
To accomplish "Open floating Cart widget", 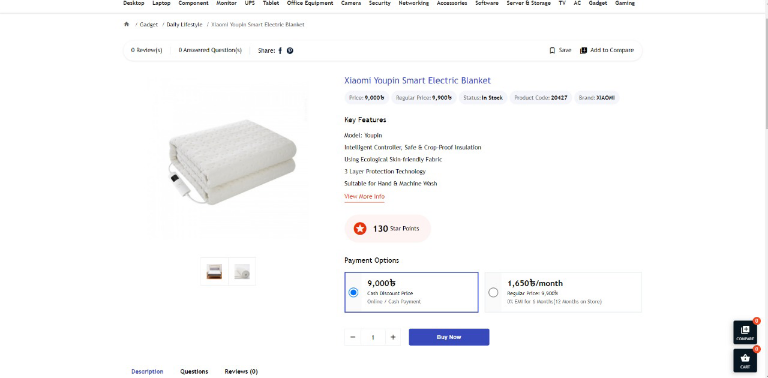I will [745, 360].
